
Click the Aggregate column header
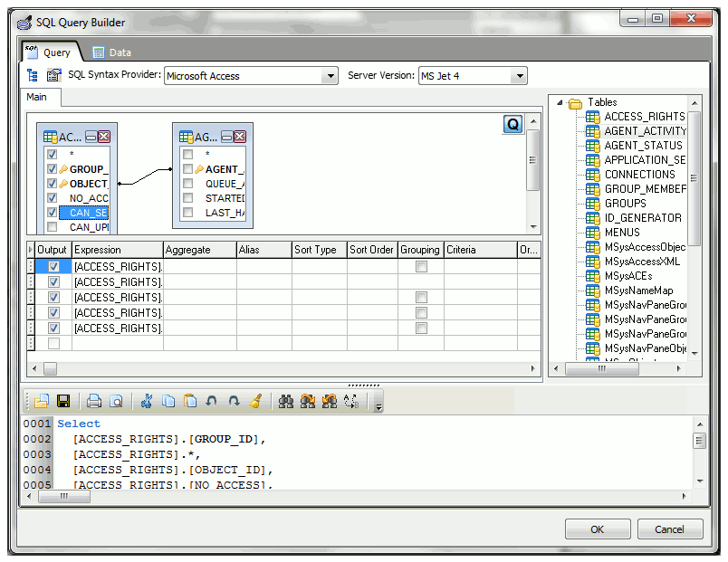(x=200, y=250)
